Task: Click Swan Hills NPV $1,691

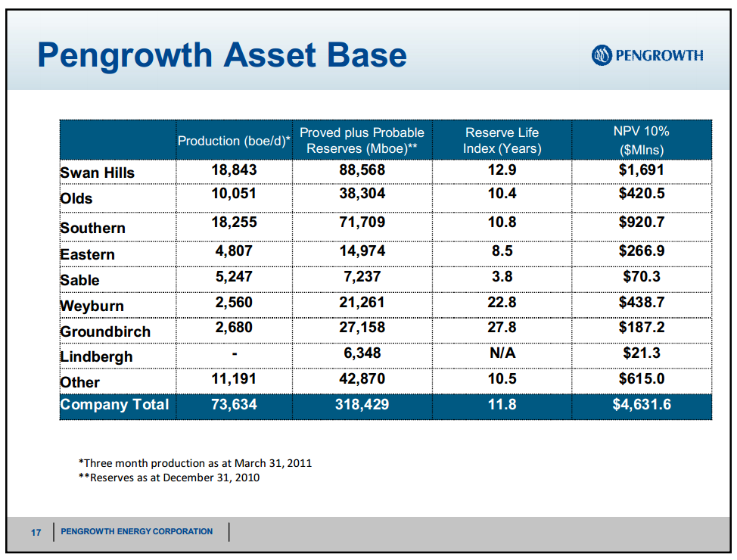Action: [642, 170]
